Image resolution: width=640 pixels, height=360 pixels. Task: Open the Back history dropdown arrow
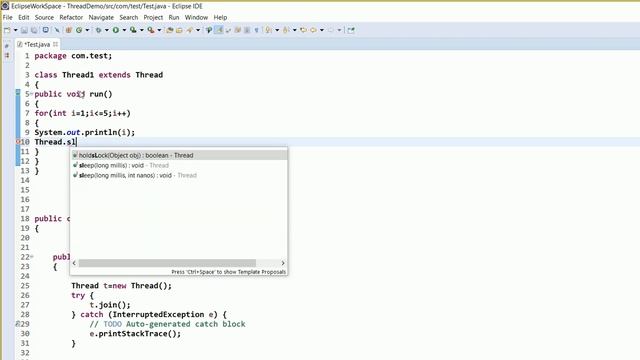(322, 30)
